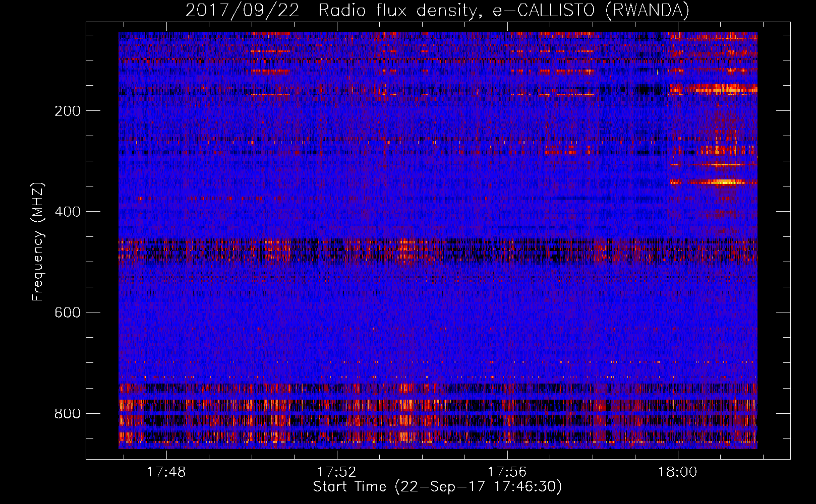Click the 17:48 time tick label
This screenshot has width=816, height=504.
166,472
